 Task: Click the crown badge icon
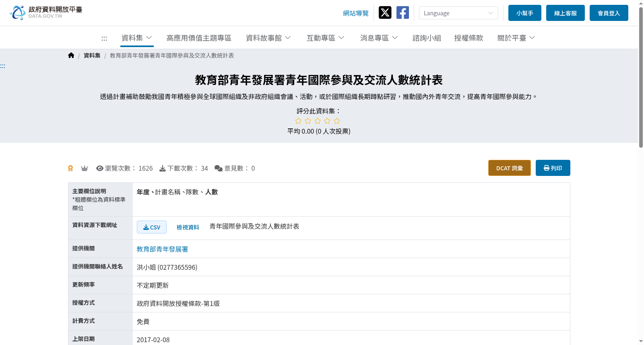pyautogui.click(x=85, y=168)
